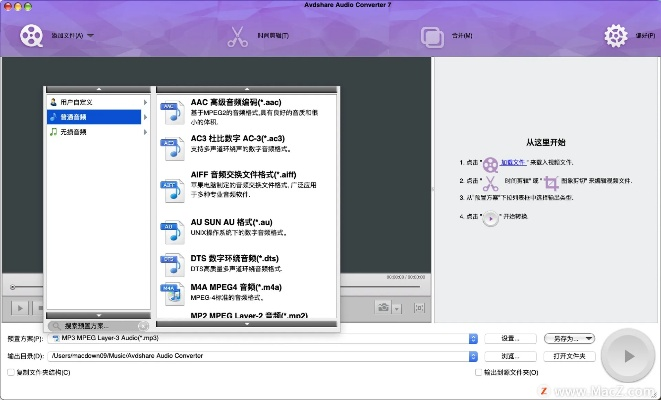The height and width of the screenshot is (400, 661).
Task: Click the 浏览... button
Action: 511,356
